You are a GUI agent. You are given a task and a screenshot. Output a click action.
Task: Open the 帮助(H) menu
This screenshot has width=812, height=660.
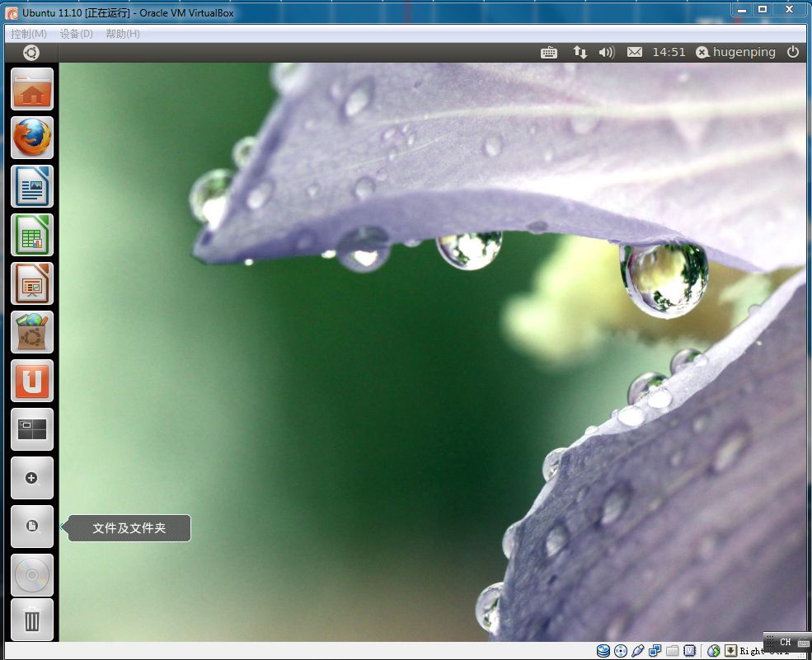(123, 34)
